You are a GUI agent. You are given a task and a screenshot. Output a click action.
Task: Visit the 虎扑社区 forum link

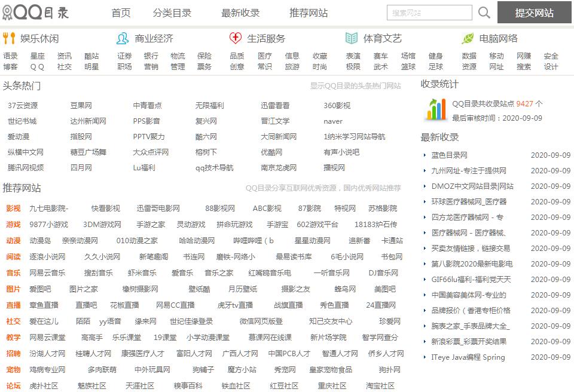tap(44, 386)
